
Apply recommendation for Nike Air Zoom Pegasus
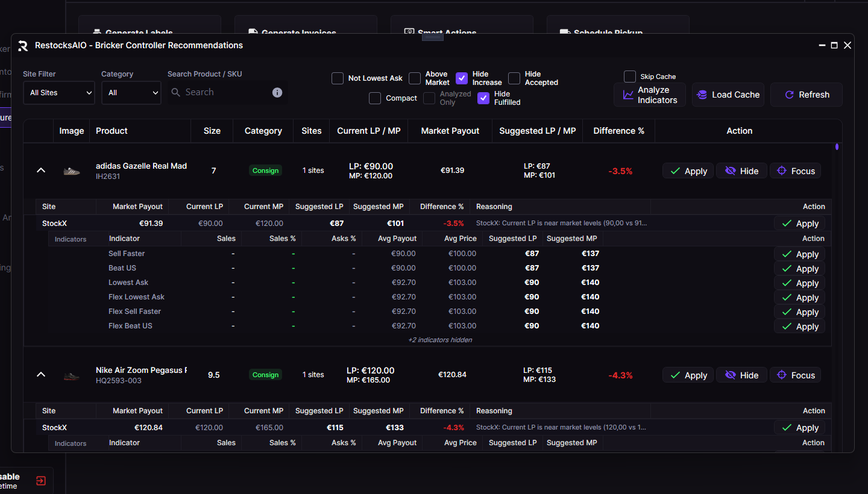(688, 375)
